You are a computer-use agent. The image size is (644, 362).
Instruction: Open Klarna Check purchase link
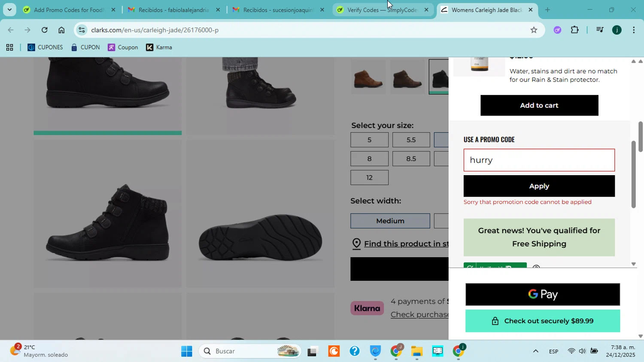click(x=419, y=315)
